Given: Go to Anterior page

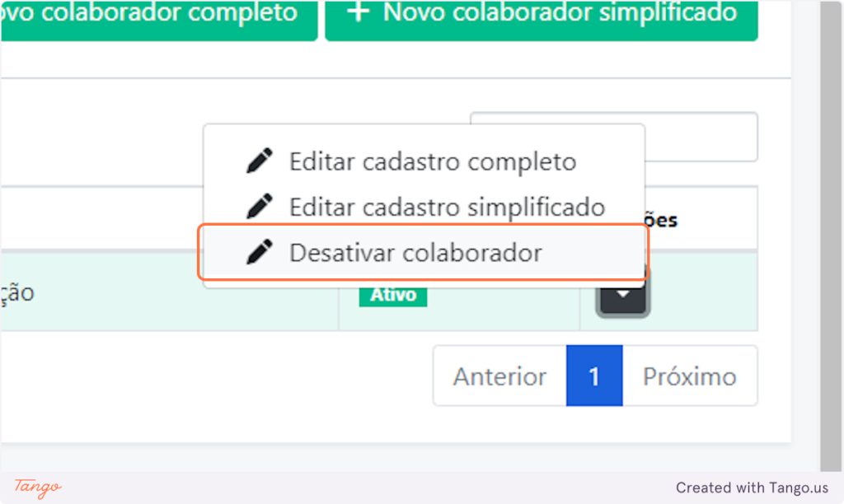Looking at the screenshot, I should coord(499,376).
